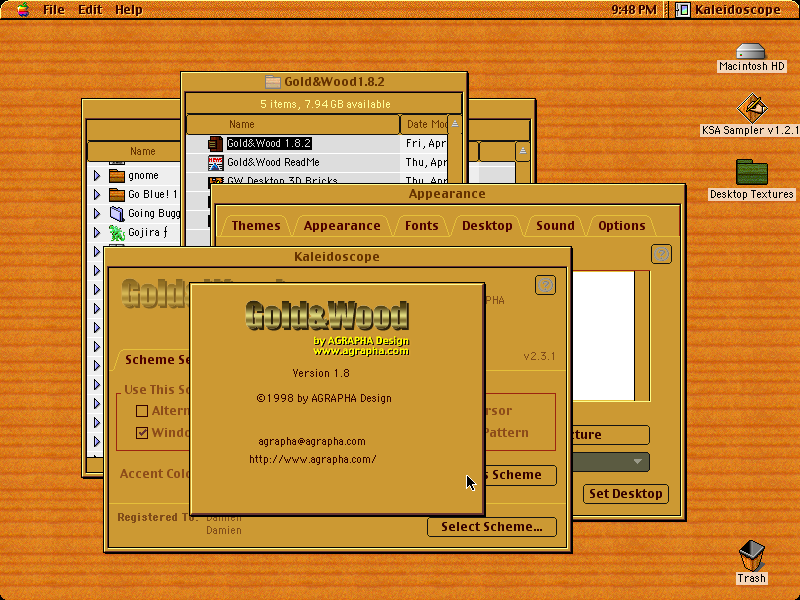800x600 pixels.
Task: Sort by Name in the Gold&Wood1.8.2 window
Action: [293, 124]
